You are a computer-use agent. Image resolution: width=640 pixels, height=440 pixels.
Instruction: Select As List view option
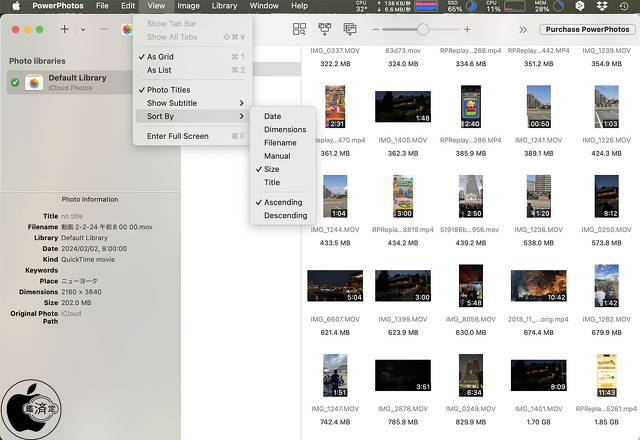[159, 70]
